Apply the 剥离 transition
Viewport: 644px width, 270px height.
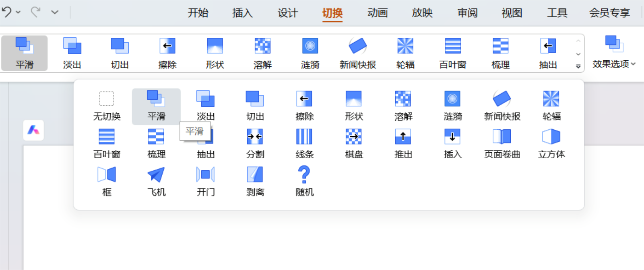point(255,182)
